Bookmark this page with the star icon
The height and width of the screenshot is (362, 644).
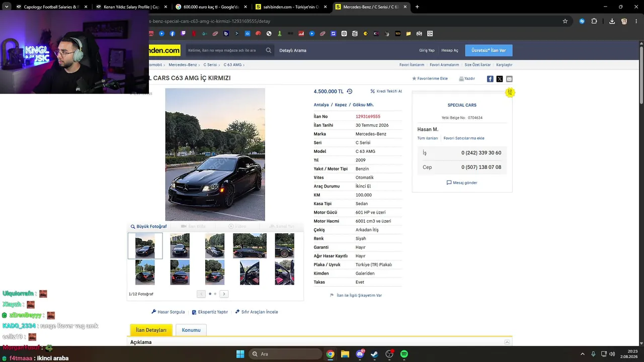[565, 21]
